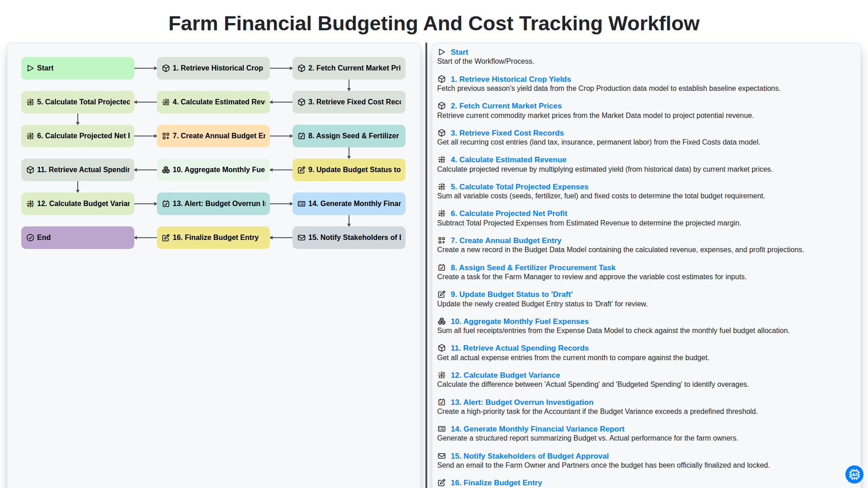Click the hash icon in node 4. Calculate Estimated Revenue
This screenshot has height=488, width=868.
coord(166,102)
